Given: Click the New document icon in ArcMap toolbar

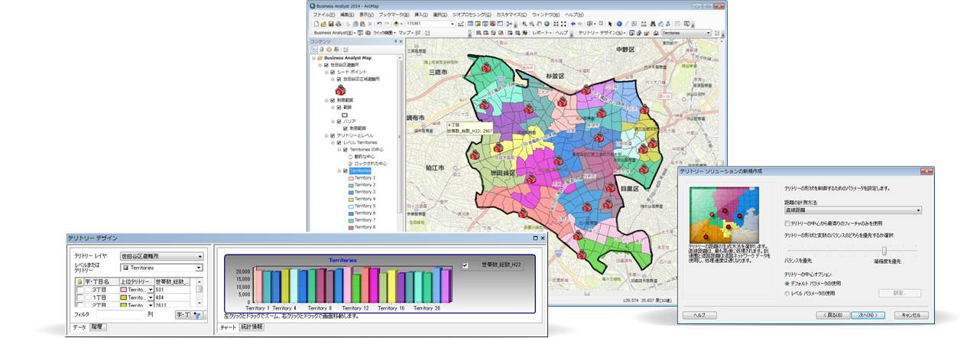Looking at the screenshot, I should pyautogui.click(x=316, y=24).
